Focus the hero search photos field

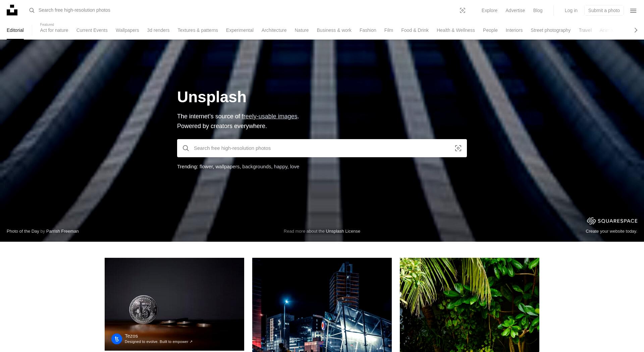(322, 148)
